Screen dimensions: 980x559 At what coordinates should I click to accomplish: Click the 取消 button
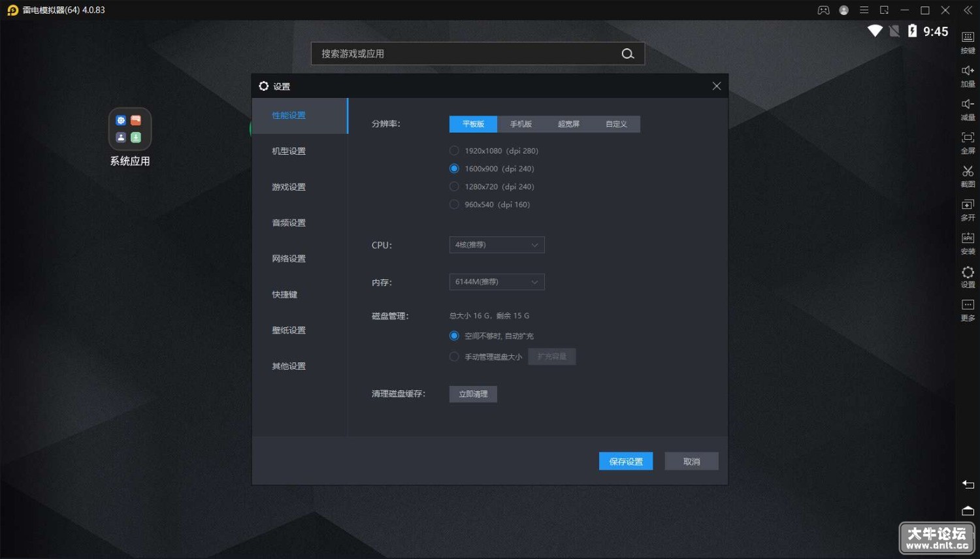(x=691, y=461)
